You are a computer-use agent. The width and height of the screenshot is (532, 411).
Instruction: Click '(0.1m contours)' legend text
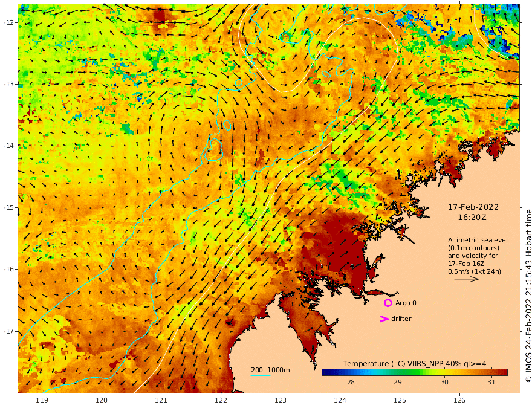(x=473, y=248)
